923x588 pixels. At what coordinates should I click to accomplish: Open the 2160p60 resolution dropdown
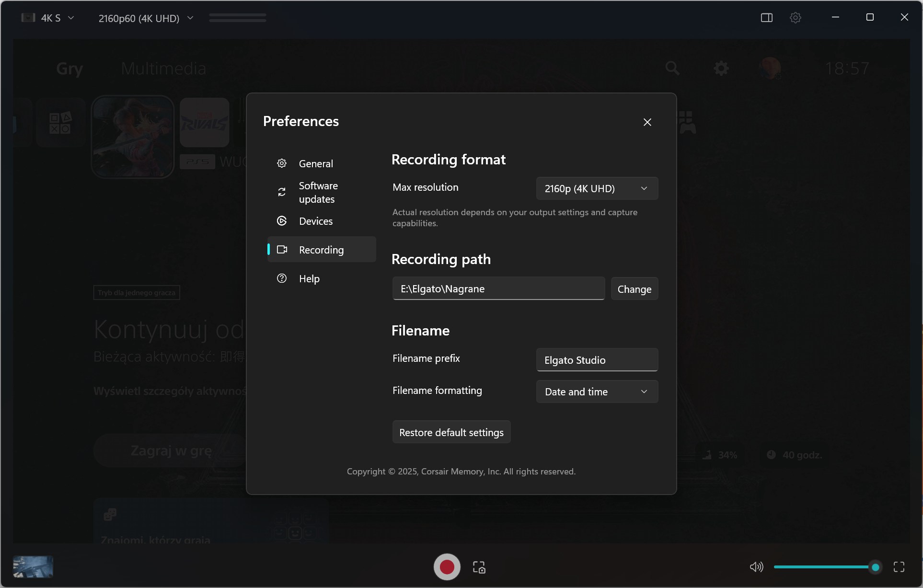tap(146, 18)
